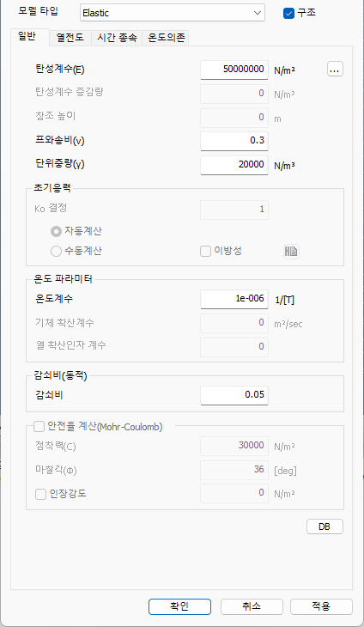Check the 인장강도 checkbox
This screenshot has width=364, height=627.
tap(40, 495)
